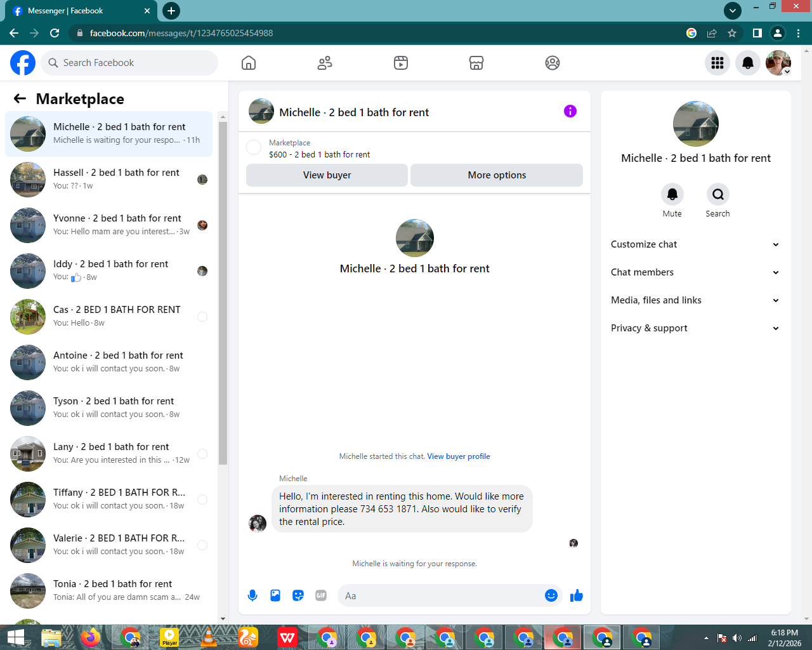Open the Tiffany conversation

click(108, 499)
